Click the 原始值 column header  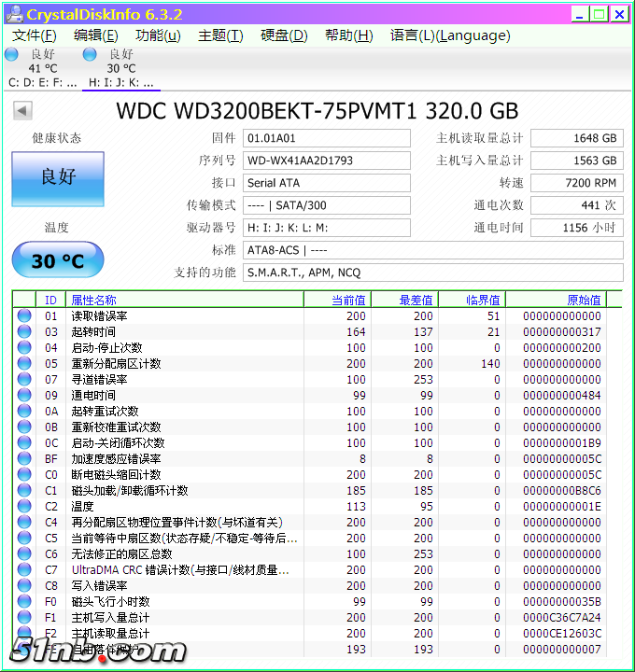coord(584,300)
